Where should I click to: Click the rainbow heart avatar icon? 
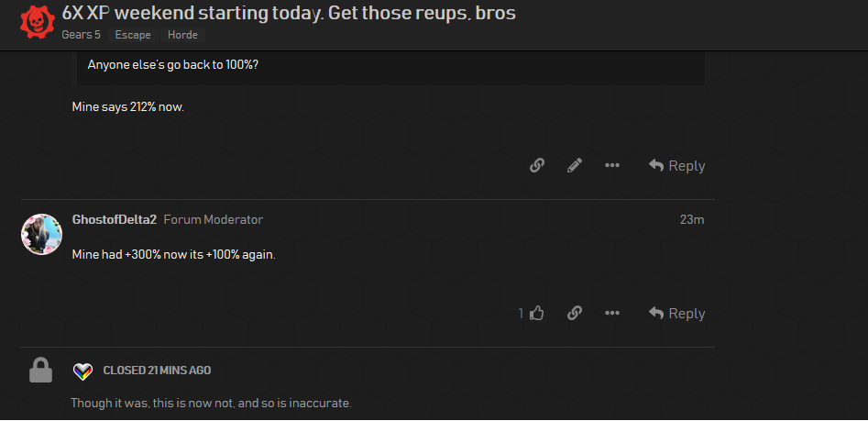[82, 371]
